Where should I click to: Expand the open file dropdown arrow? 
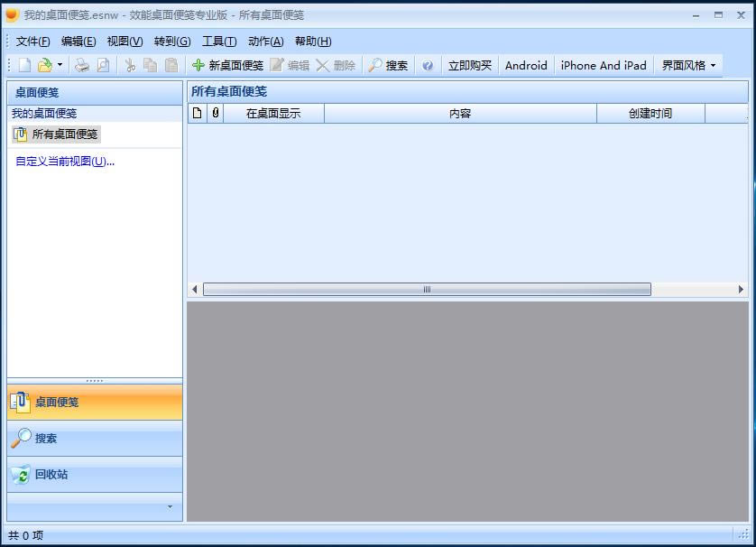(x=60, y=65)
